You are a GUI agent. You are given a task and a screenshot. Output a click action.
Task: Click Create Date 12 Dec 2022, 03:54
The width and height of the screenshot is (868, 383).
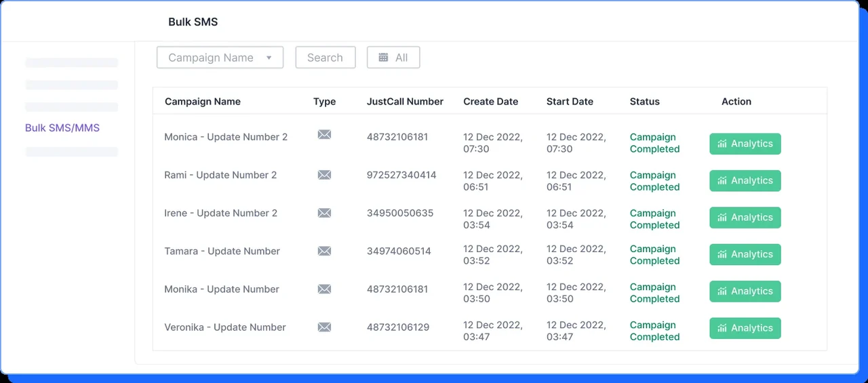[493, 219]
